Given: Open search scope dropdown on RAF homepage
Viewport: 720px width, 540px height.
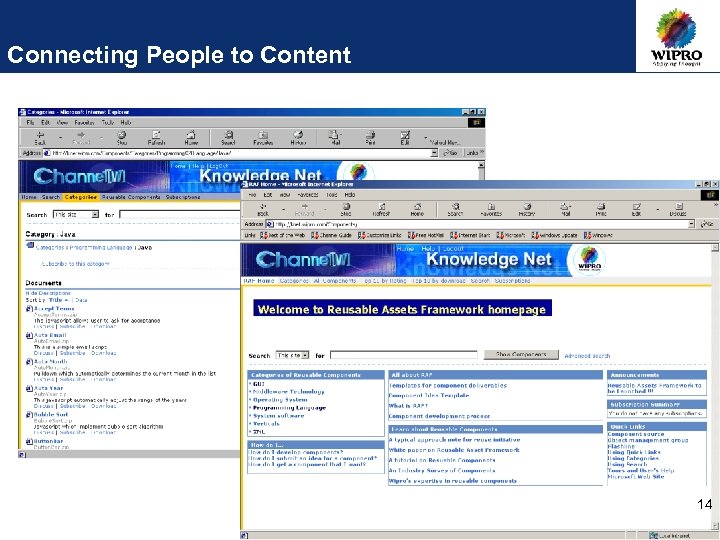Looking at the screenshot, I should (305, 355).
